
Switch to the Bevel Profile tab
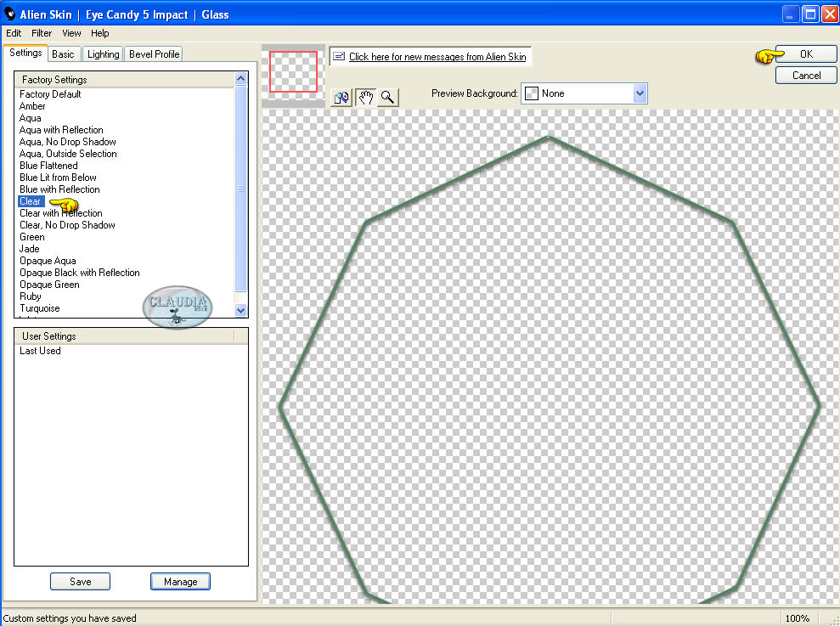tap(155, 54)
